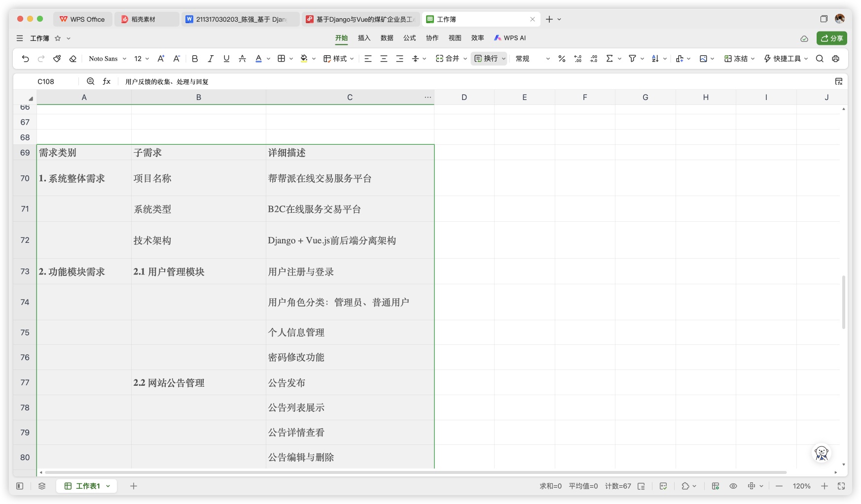
Task: Open the 快捷工具 quick tools dropdown
Action: click(786, 59)
